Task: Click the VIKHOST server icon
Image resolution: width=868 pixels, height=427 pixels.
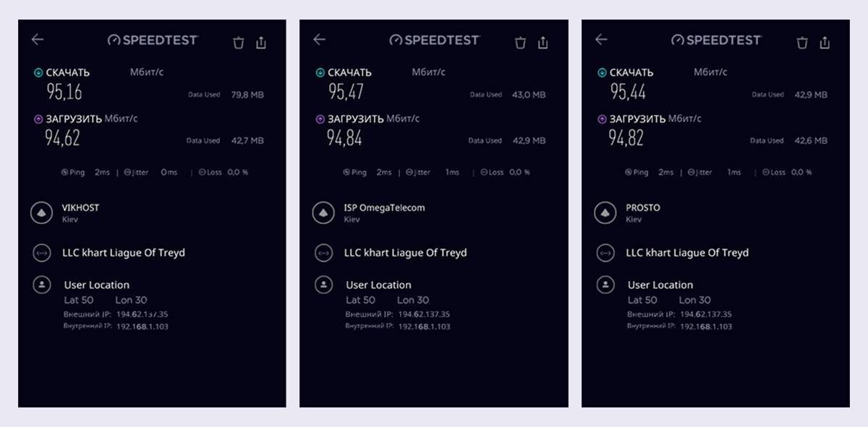Action: click(41, 213)
